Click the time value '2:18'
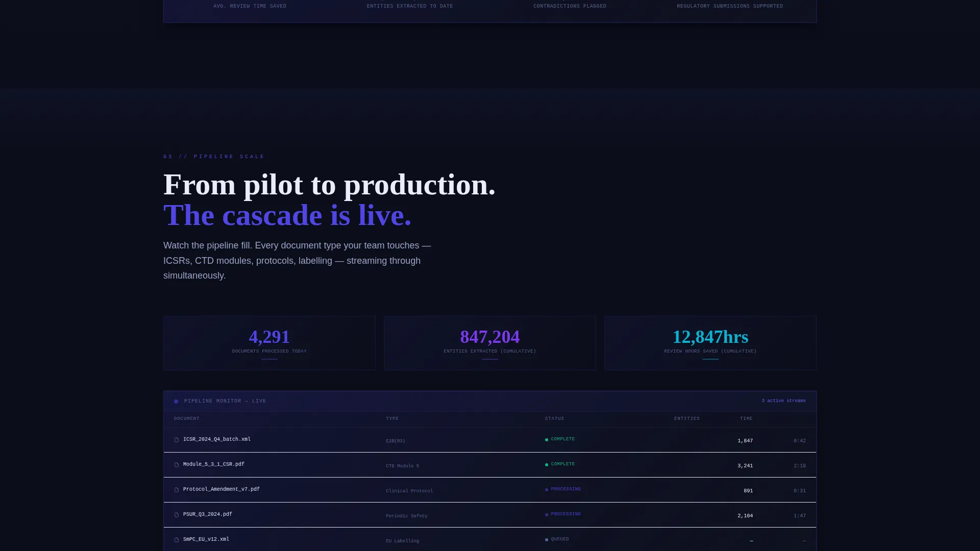The image size is (980, 551). pyautogui.click(x=800, y=466)
